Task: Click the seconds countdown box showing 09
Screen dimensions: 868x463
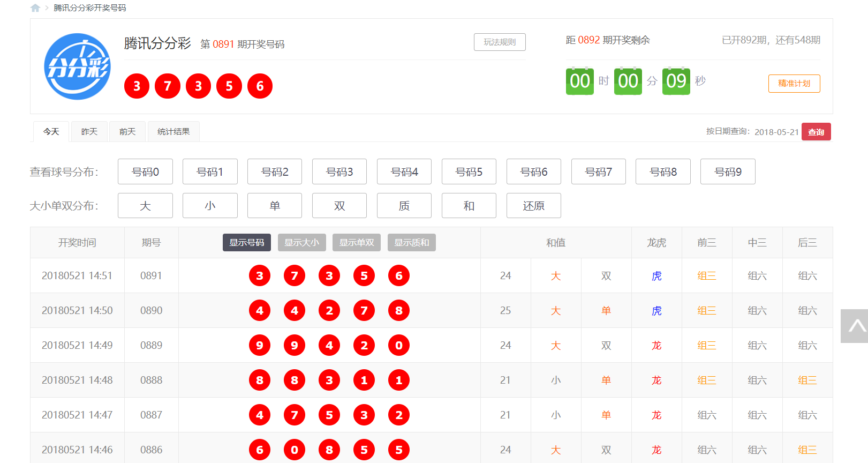Action: pos(676,81)
